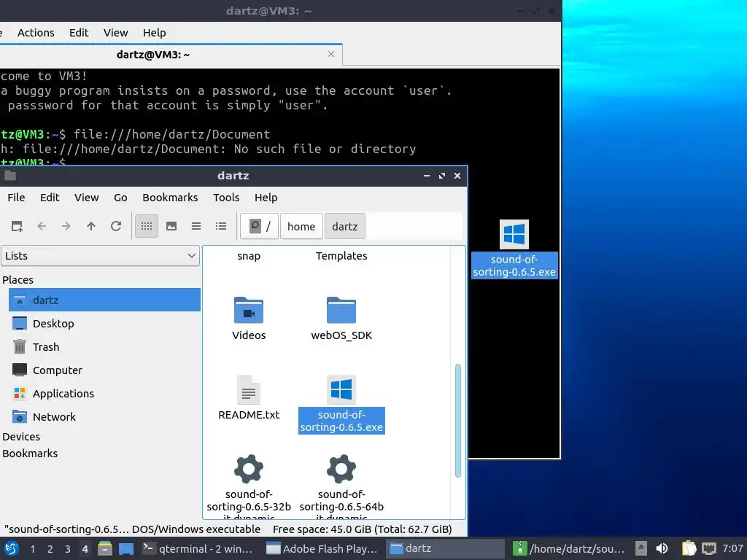Open the file manager Edit menu
The width and height of the screenshot is (747, 560).
coord(50,198)
